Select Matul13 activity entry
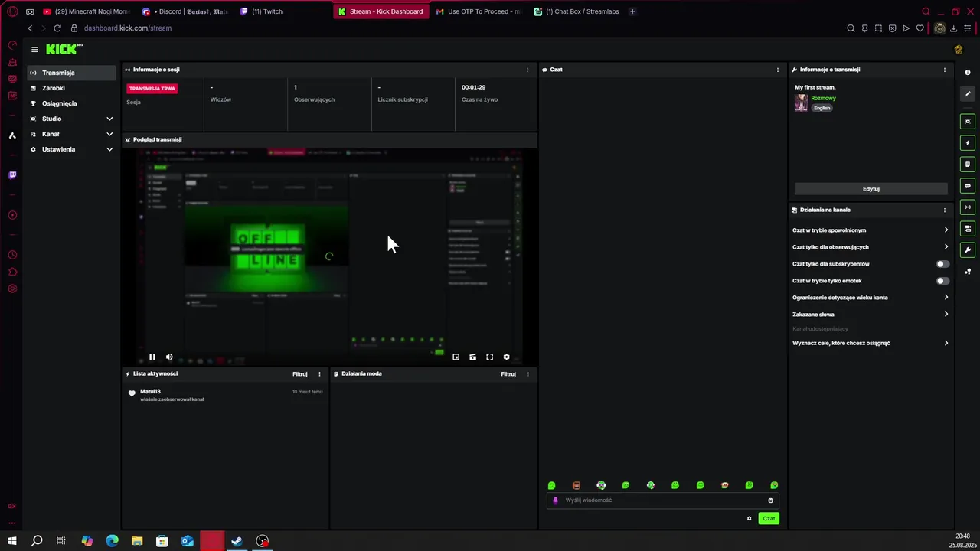This screenshot has width=980, height=551. click(225, 395)
